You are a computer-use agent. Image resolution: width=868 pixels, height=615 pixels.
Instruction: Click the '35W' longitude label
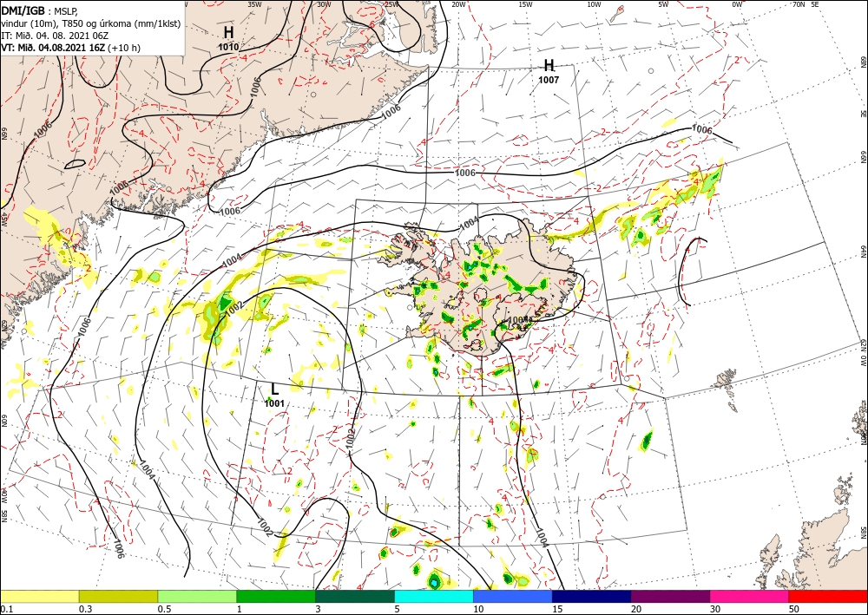coord(254,4)
